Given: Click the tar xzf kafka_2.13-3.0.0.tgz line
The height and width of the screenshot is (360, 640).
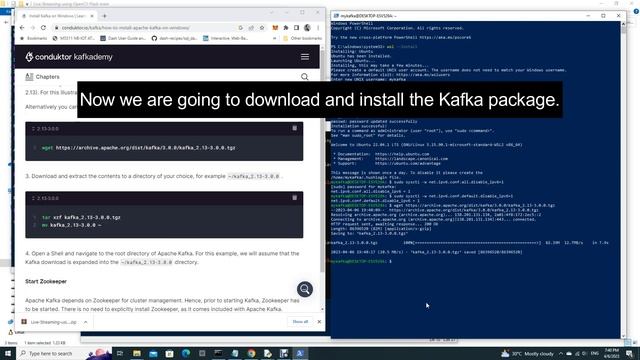Looking at the screenshot, I should pos(81,217).
